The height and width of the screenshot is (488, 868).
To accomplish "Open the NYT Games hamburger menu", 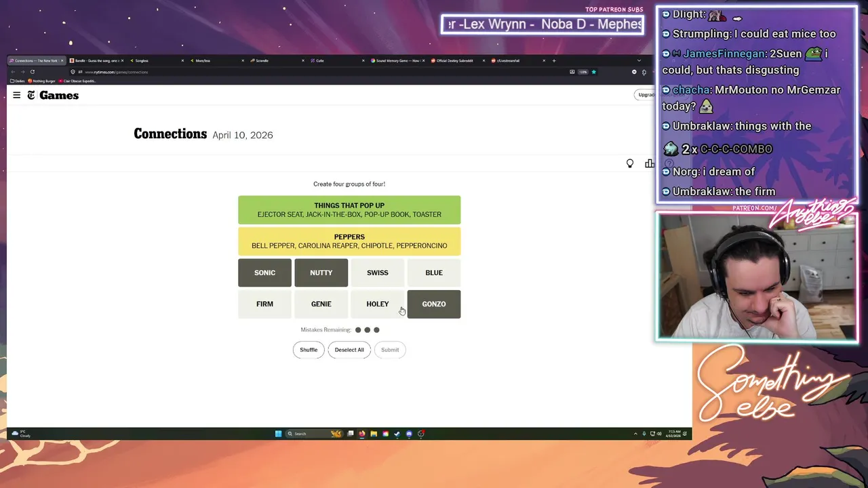I will pyautogui.click(x=16, y=96).
